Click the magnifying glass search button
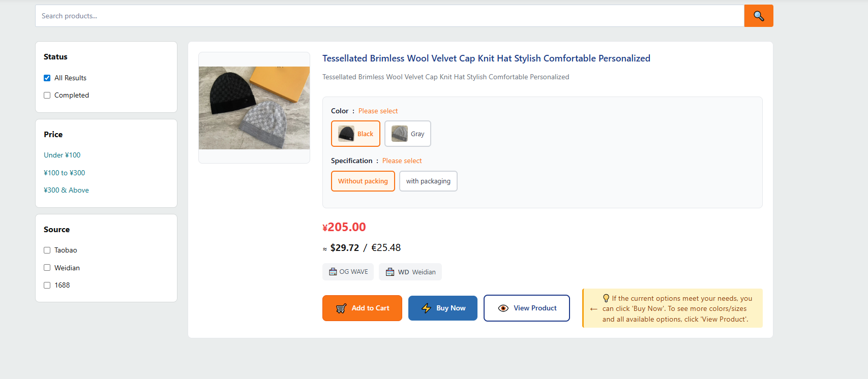 coord(758,16)
